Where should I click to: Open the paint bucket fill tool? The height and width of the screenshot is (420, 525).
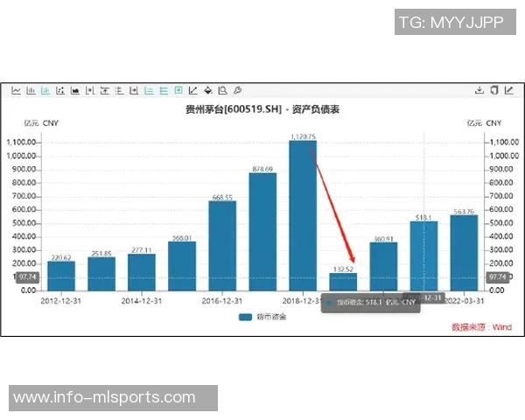point(208,90)
